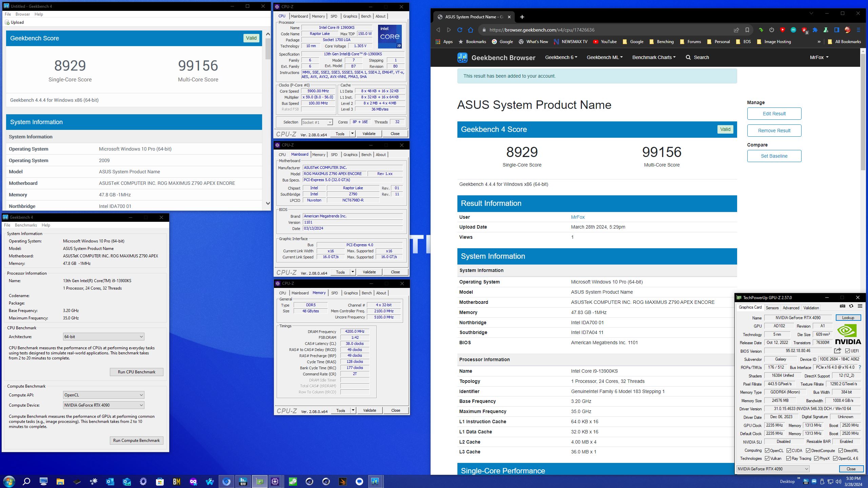Open a new browser tab with plus icon
Screen dimensions: 868x488
pyautogui.click(x=522, y=17)
